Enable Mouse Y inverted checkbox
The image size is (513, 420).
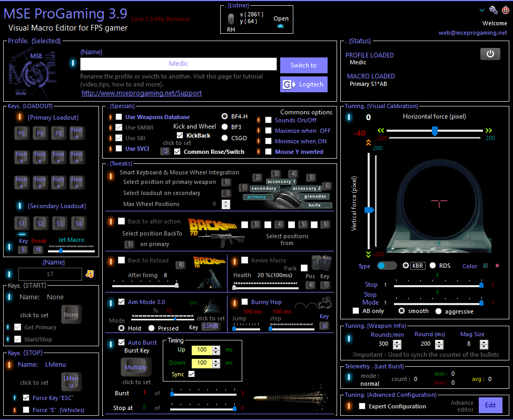point(268,152)
